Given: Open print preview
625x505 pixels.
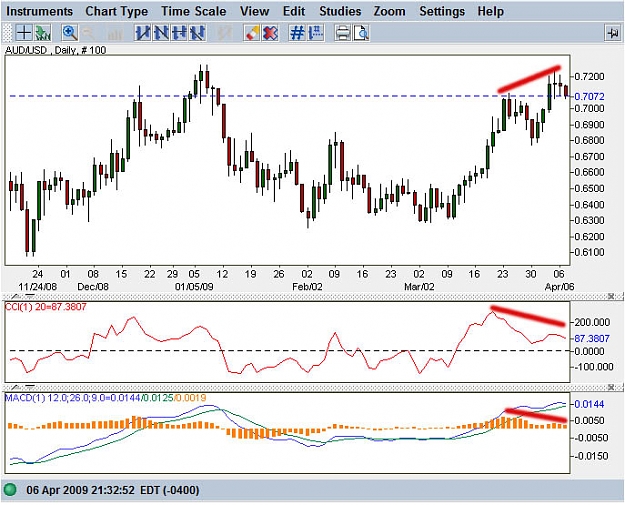Looking at the screenshot, I should 361,33.
